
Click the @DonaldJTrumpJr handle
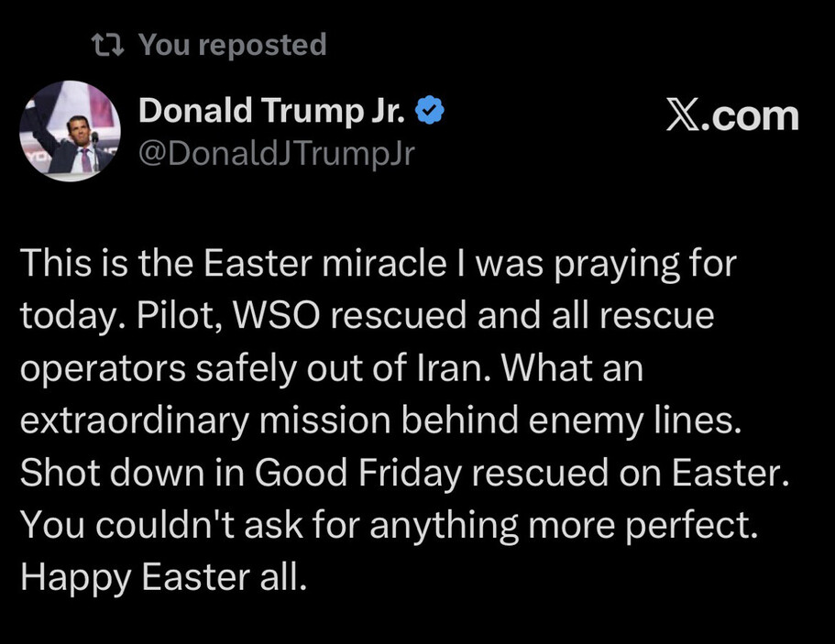pyautogui.click(x=276, y=153)
